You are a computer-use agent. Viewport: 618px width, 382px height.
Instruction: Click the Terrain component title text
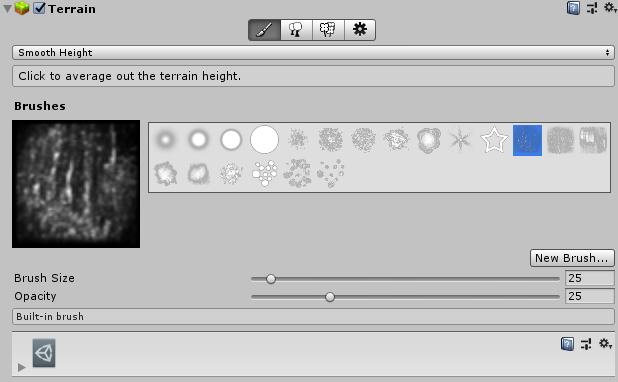pos(72,9)
